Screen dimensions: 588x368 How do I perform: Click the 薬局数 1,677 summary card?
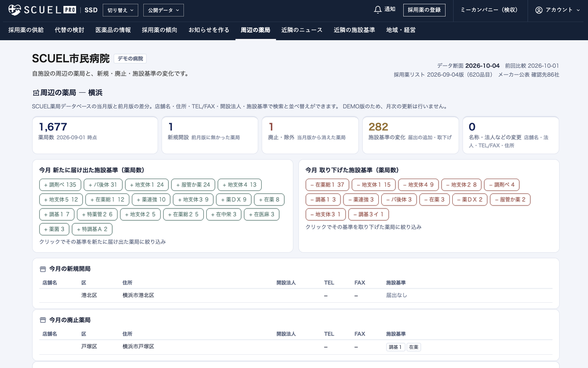[x=95, y=135]
